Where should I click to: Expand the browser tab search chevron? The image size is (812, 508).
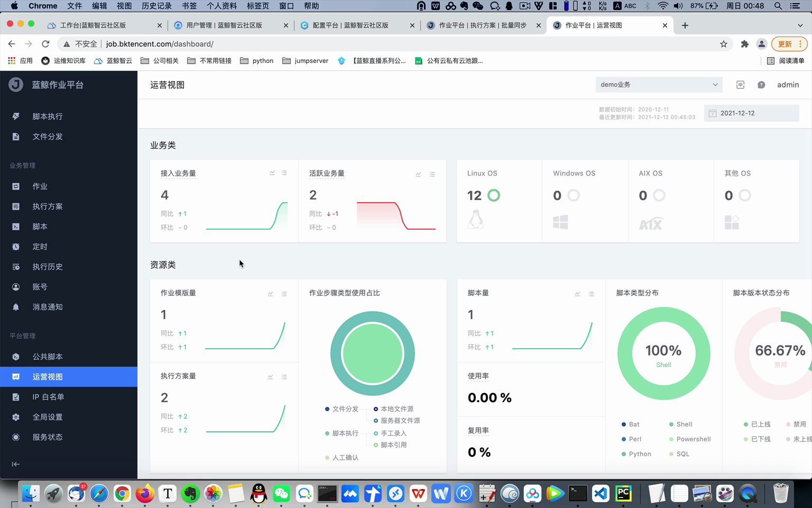point(800,25)
